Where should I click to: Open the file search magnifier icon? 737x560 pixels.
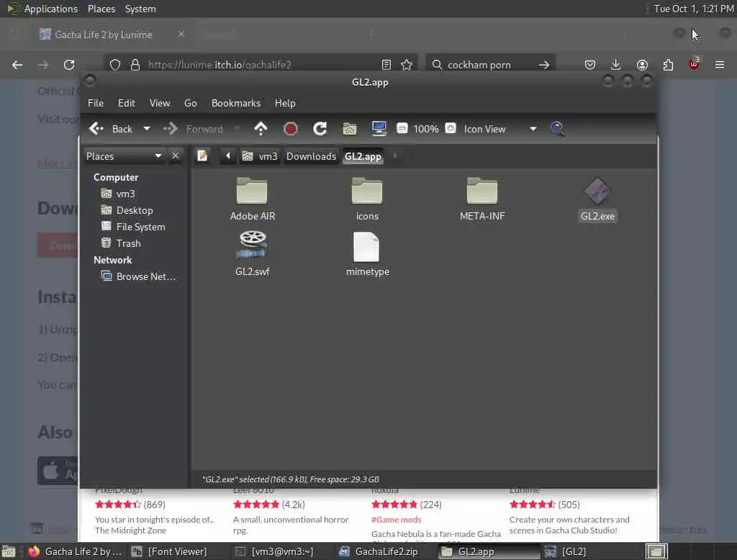[557, 129]
